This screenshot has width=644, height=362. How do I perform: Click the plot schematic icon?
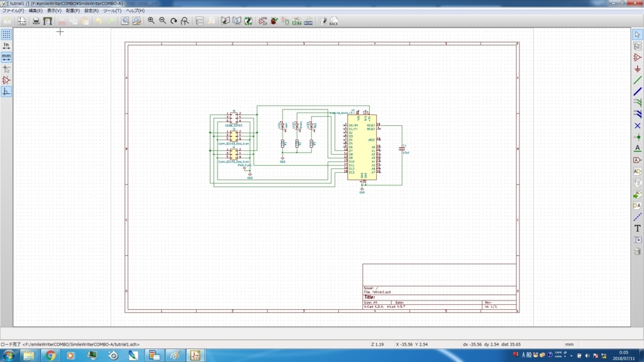pyautogui.click(x=48, y=21)
